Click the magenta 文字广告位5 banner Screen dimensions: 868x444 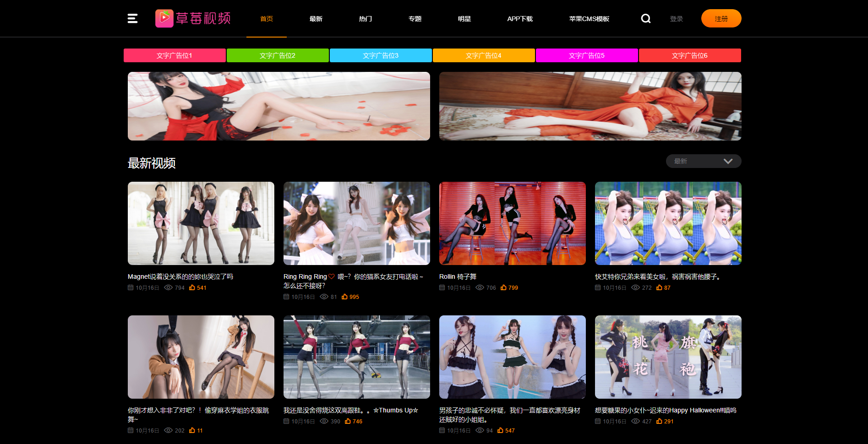pos(586,55)
